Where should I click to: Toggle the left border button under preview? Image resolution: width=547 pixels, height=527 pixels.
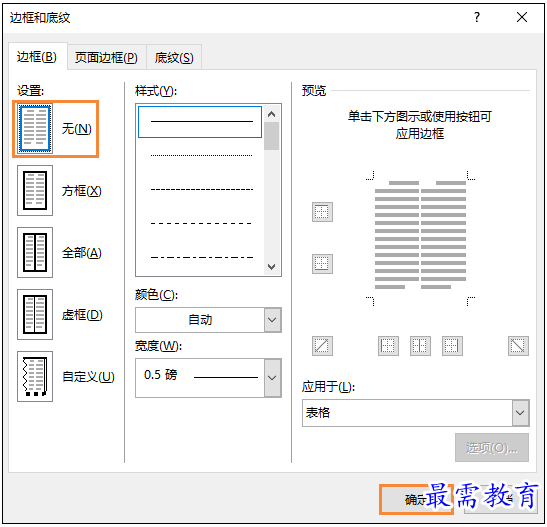point(388,346)
